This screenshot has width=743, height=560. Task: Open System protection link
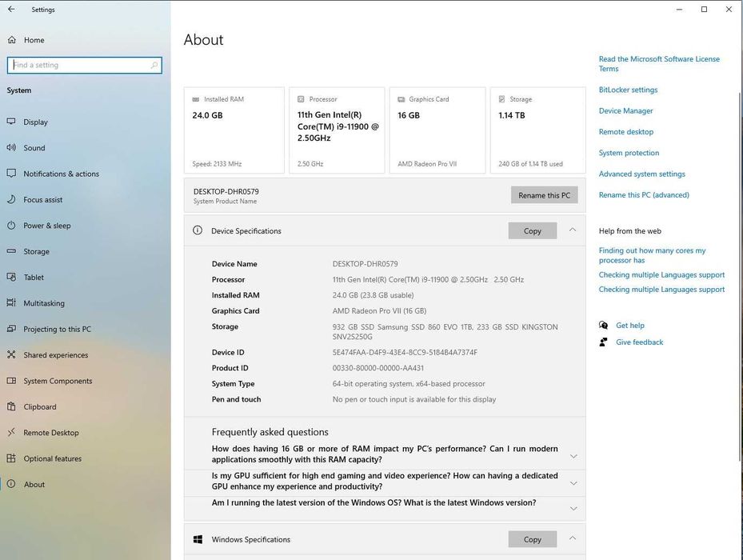tap(629, 152)
